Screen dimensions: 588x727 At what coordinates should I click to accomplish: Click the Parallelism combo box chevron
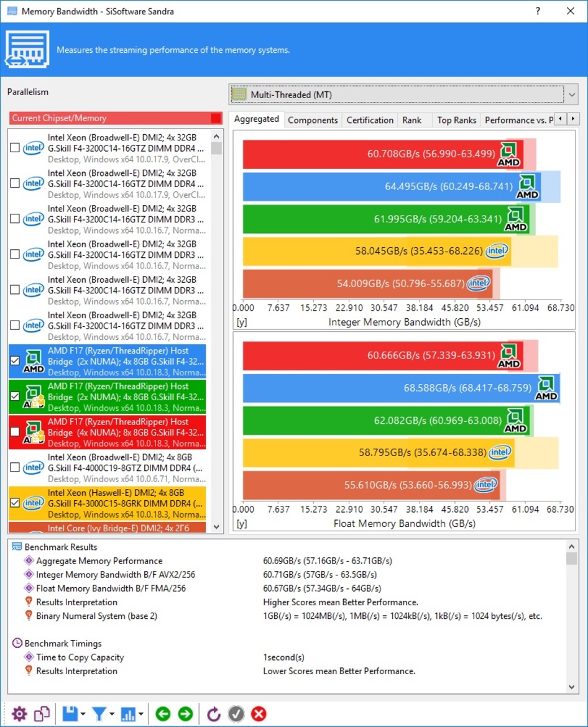572,94
